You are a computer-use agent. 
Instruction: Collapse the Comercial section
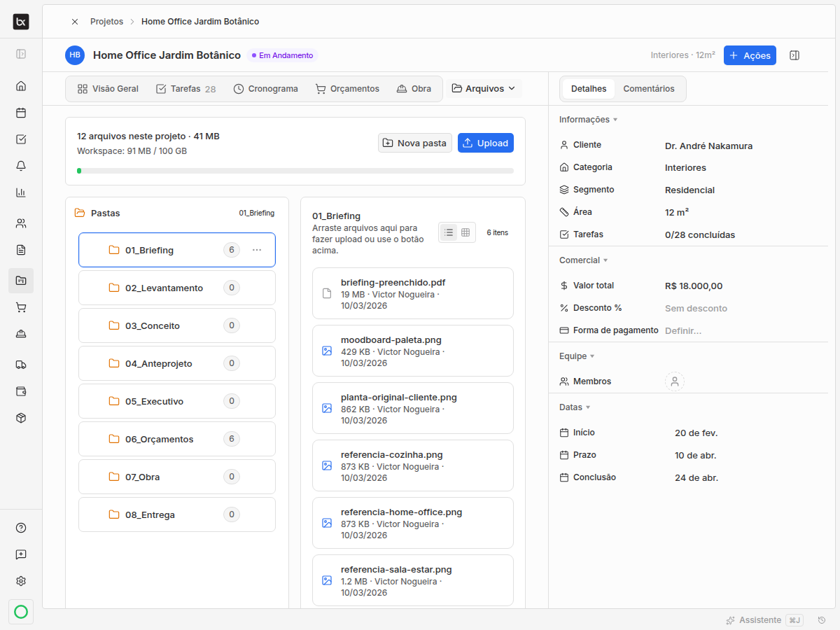point(584,260)
